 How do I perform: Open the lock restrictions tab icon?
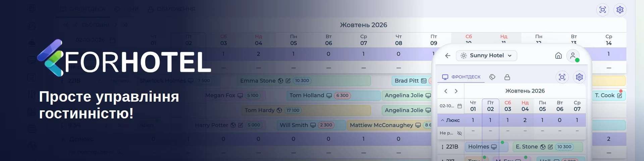point(507,77)
